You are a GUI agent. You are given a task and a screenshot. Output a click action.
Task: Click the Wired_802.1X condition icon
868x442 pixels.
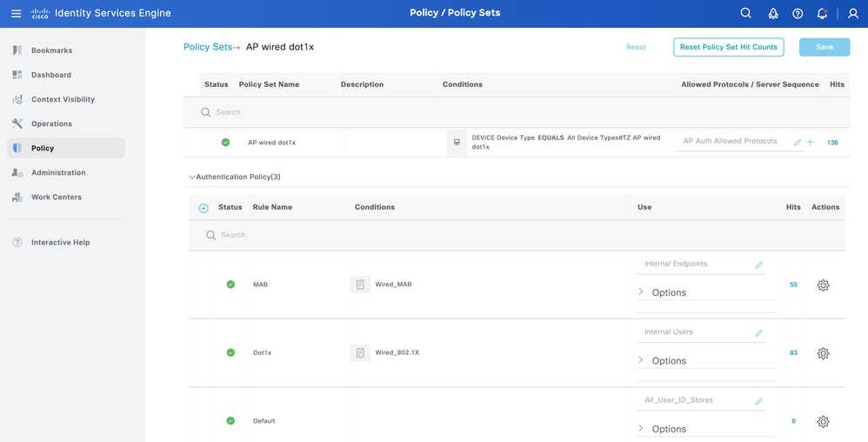pos(360,352)
